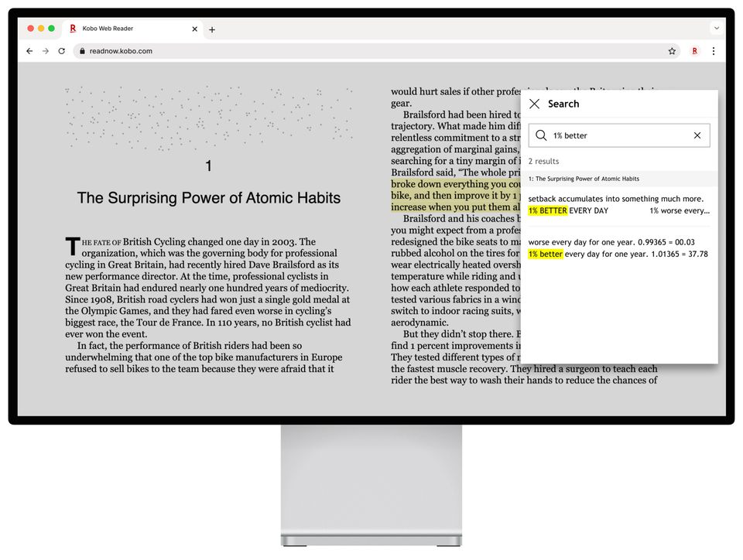
Task: Click the magnifying glass search icon
Action: coord(541,135)
